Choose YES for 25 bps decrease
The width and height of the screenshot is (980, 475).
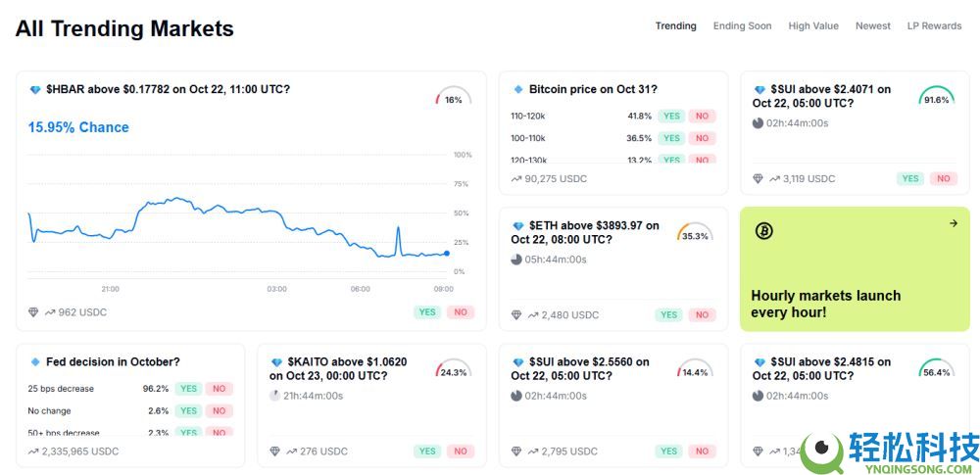[188, 389]
